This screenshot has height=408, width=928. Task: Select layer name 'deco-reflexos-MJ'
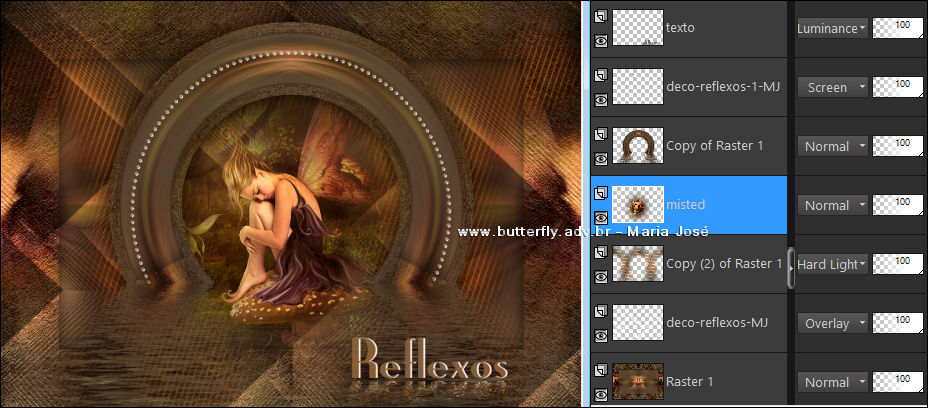coord(717,323)
